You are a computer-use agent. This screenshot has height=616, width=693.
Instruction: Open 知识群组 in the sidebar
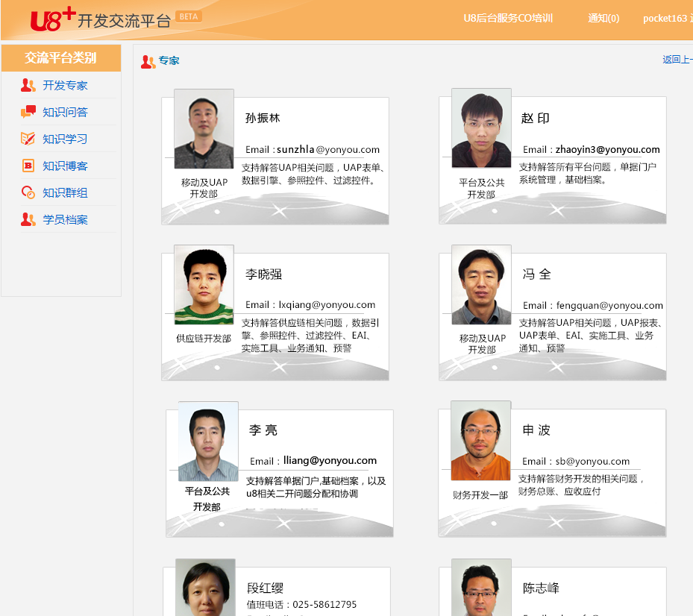click(65, 192)
